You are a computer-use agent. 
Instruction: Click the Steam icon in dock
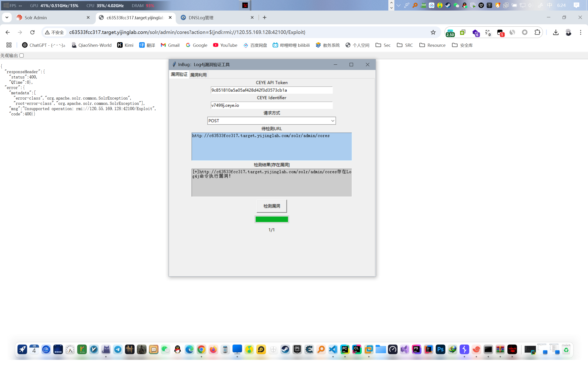pyautogui.click(x=285, y=350)
